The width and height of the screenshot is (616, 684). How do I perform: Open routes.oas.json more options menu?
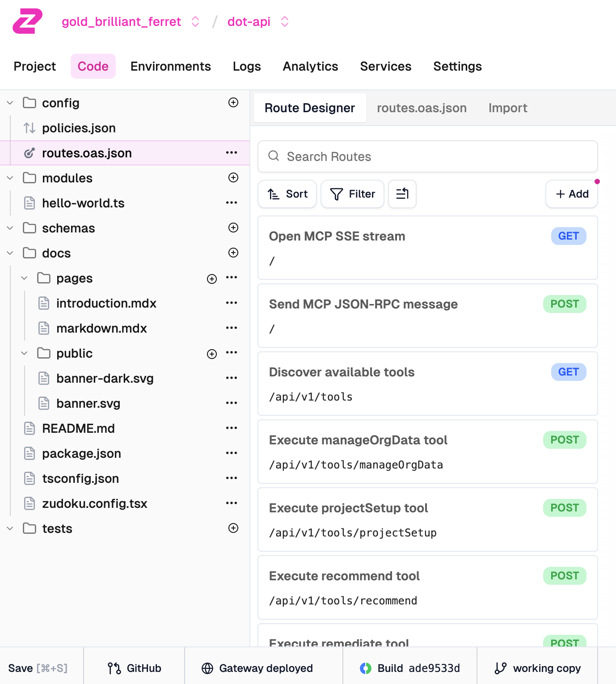231,153
